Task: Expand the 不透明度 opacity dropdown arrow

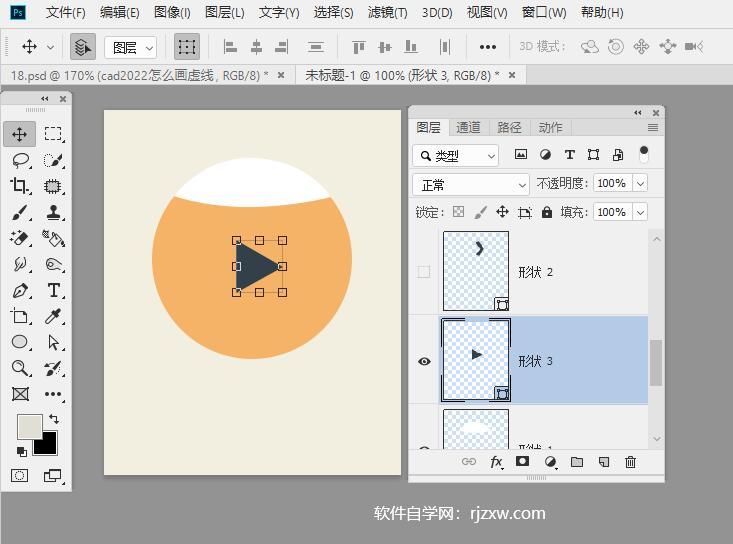Action: [x=640, y=184]
